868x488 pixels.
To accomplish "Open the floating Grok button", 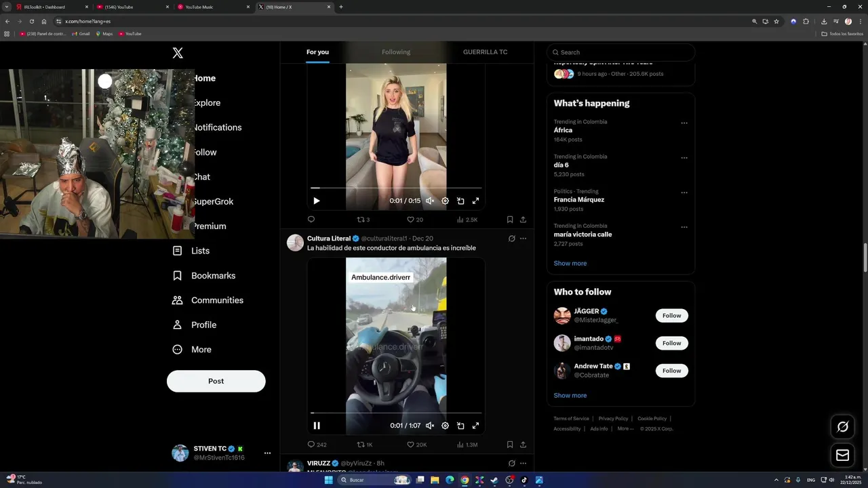I will [x=843, y=426].
